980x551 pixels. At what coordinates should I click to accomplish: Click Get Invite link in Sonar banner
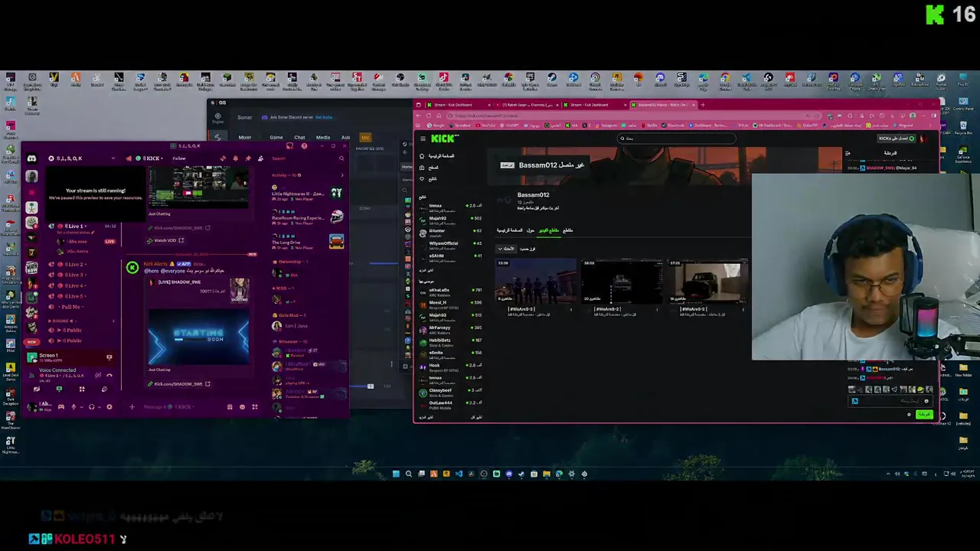click(x=324, y=117)
